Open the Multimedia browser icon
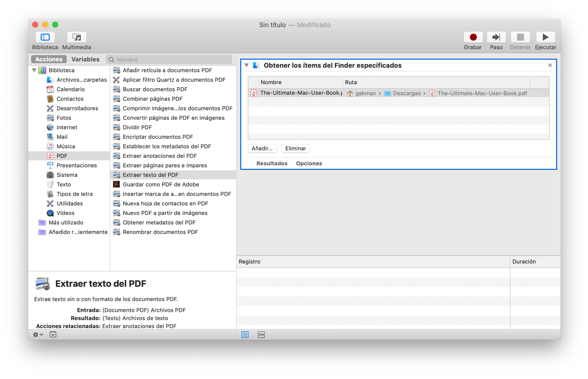Image resolution: width=588 pixels, height=379 pixels. click(x=77, y=37)
